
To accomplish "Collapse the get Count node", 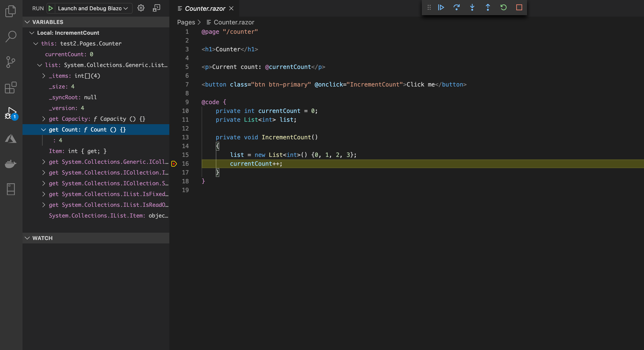I will point(44,130).
